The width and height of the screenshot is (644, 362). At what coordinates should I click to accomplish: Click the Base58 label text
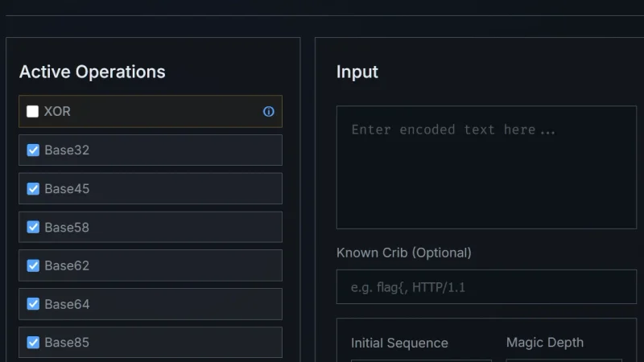coord(67,228)
